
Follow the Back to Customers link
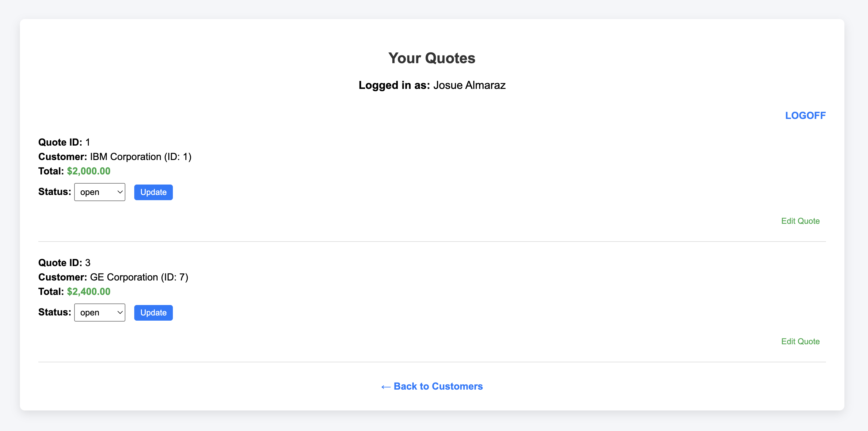coord(438,386)
